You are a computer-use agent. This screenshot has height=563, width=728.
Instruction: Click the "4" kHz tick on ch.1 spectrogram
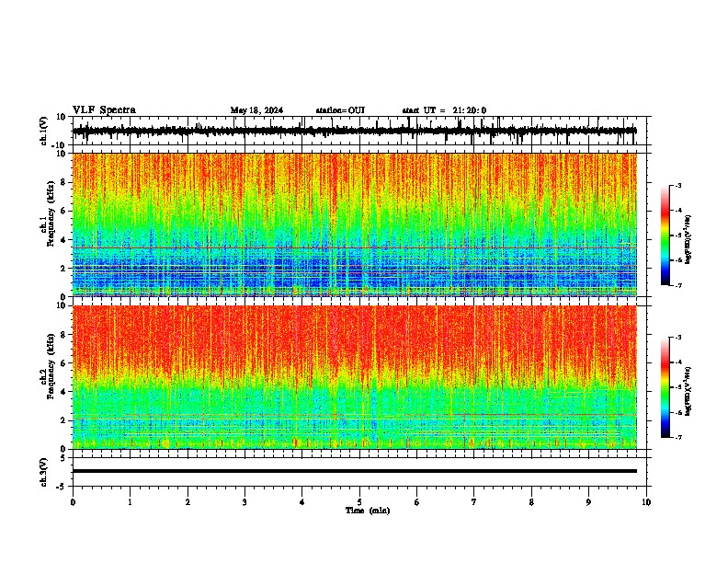tap(63, 240)
